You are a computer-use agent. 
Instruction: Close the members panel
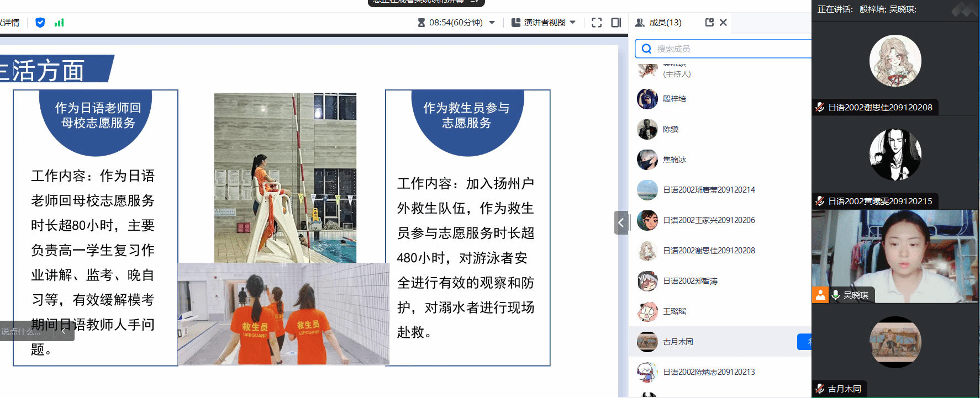723,22
